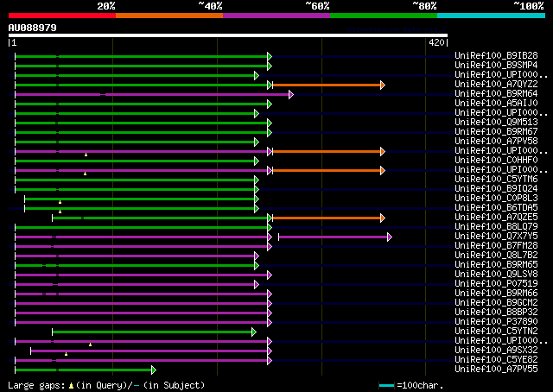Select hit label UniRef100_A7QYZ2

[496, 84]
